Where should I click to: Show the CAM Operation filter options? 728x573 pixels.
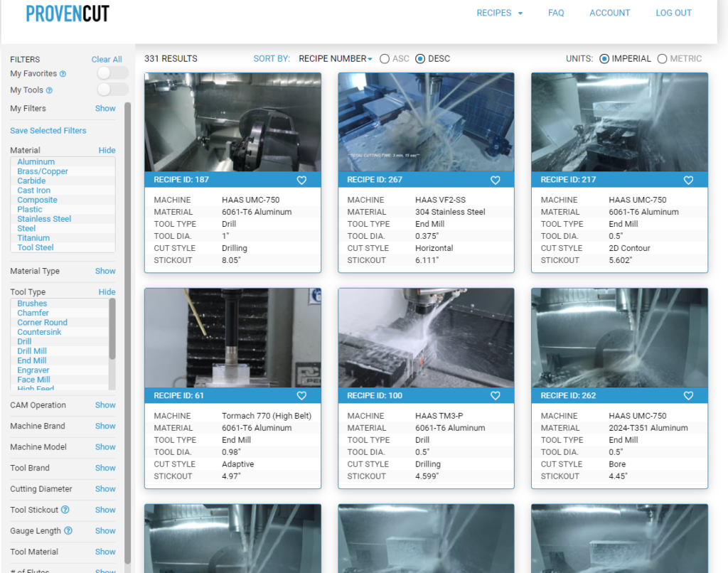coord(105,405)
